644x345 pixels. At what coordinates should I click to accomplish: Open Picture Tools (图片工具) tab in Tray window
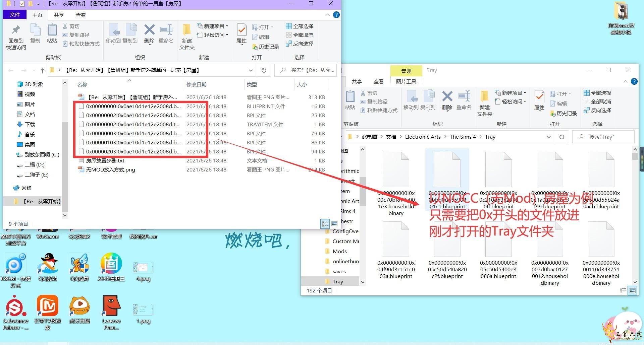406,81
